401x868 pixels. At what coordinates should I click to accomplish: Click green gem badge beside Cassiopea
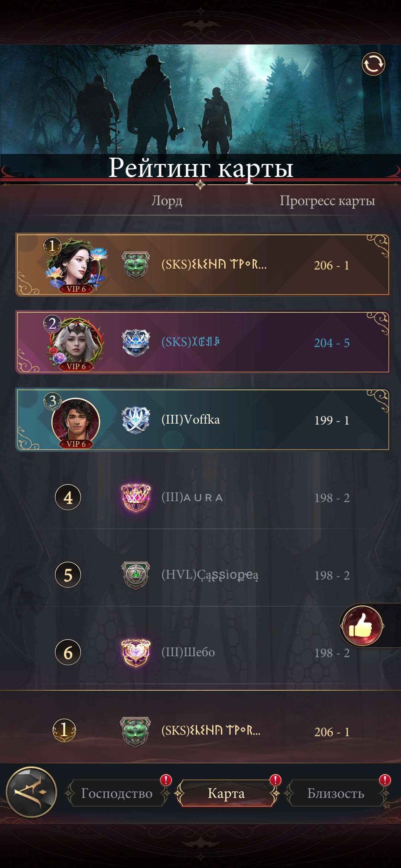[136, 575]
